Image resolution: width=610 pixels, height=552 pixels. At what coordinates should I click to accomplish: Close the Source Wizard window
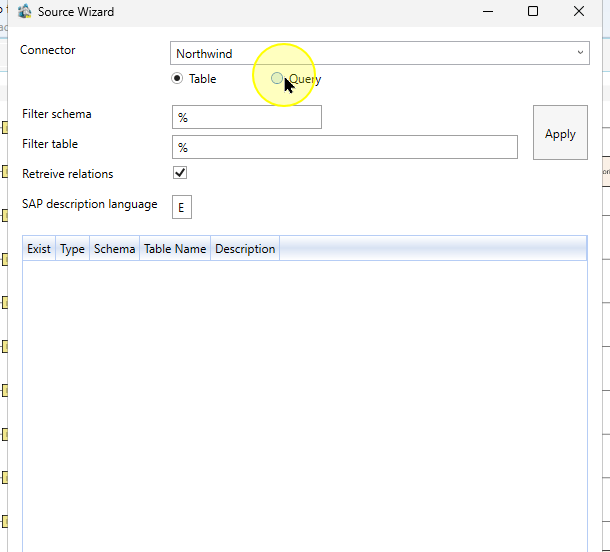pos(579,11)
